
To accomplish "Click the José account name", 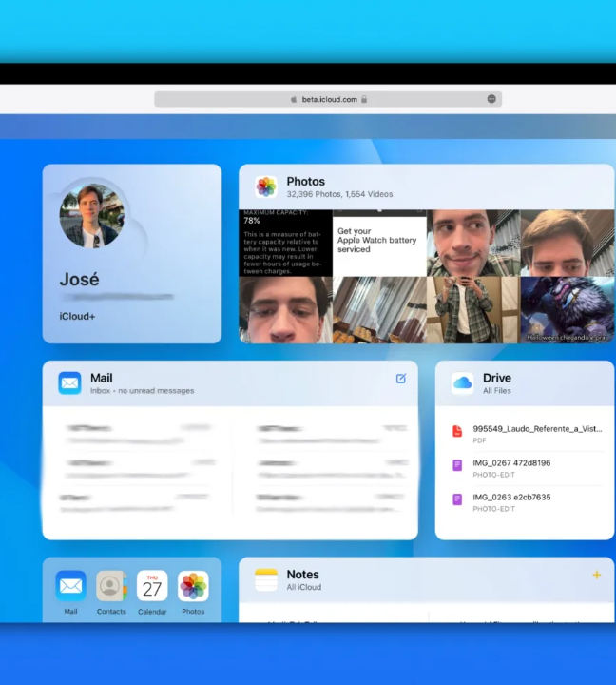I will tap(80, 279).
